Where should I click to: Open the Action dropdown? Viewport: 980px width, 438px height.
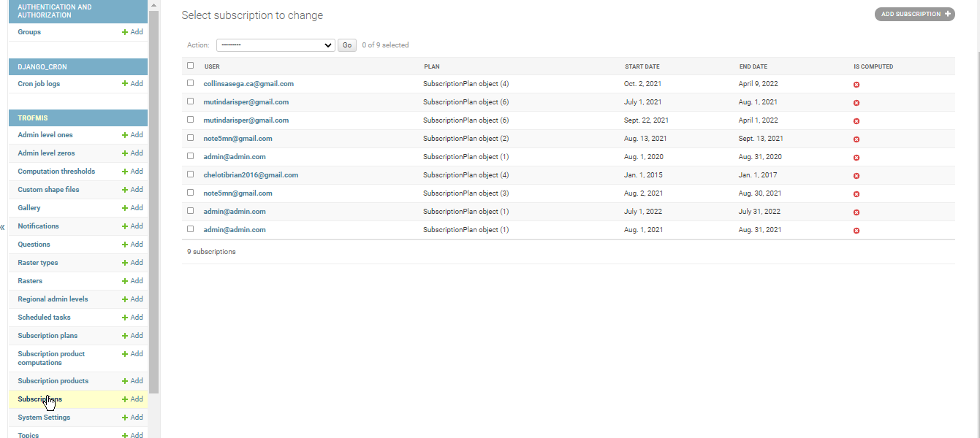(276, 45)
